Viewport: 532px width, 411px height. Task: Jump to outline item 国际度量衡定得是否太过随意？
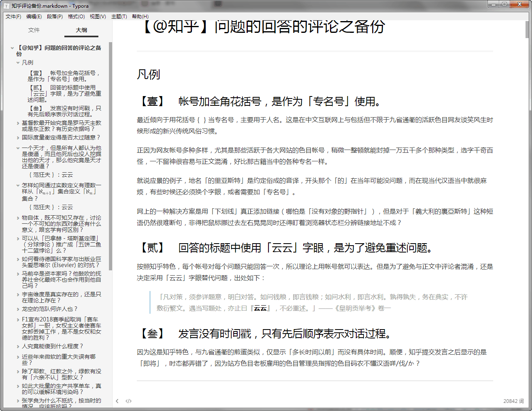pos(61,137)
